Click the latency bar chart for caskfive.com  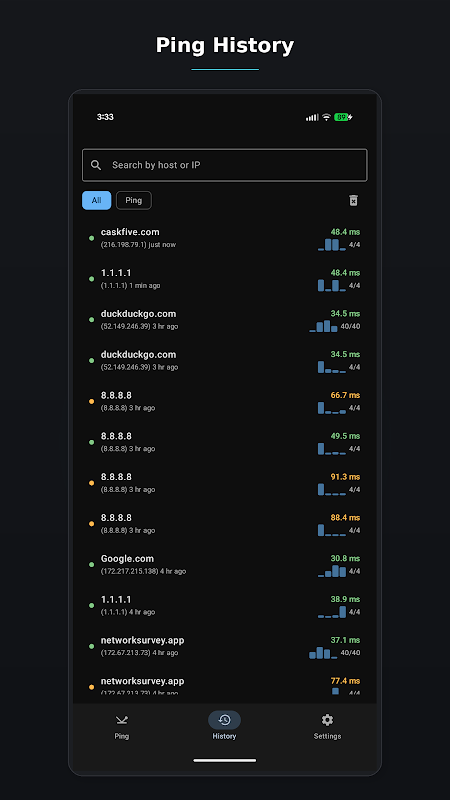pyautogui.click(x=332, y=245)
